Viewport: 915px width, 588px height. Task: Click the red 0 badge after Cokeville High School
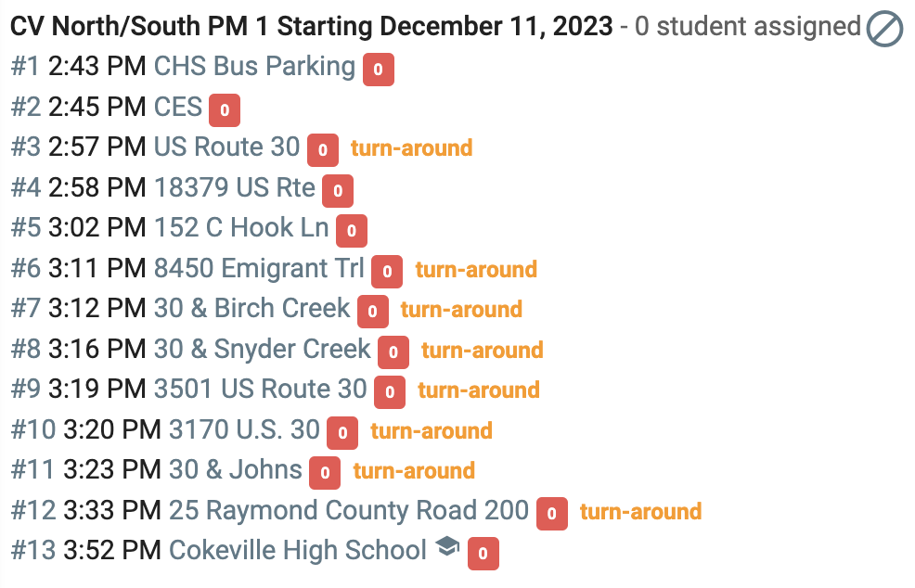point(483,554)
